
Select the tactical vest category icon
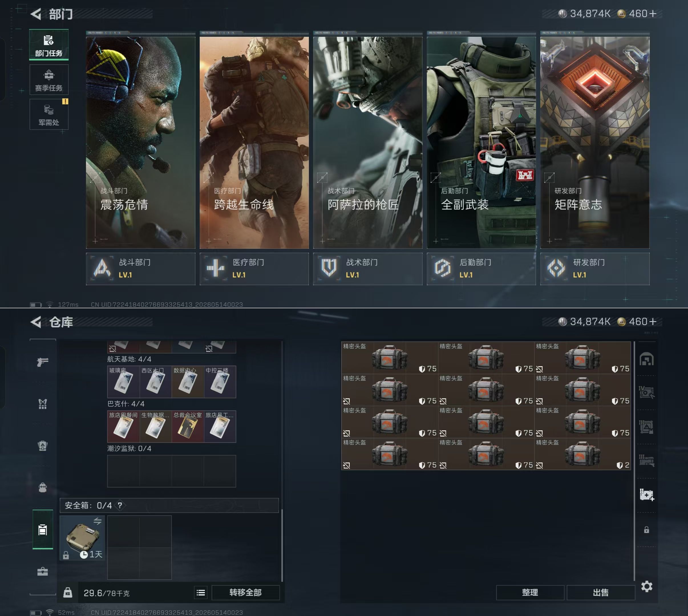tap(43, 404)
